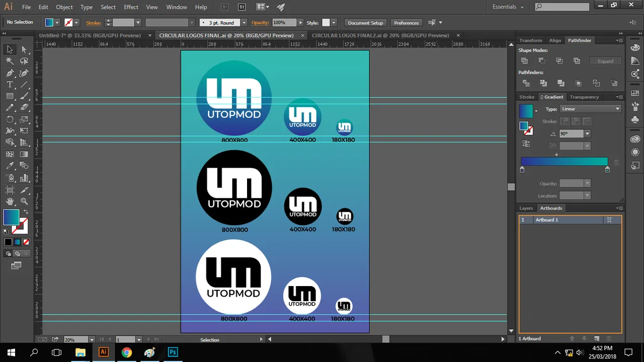This screenshot has height=362, width=644.
Task: Select the Zoom tool
Action: click(x=24, y=201)
